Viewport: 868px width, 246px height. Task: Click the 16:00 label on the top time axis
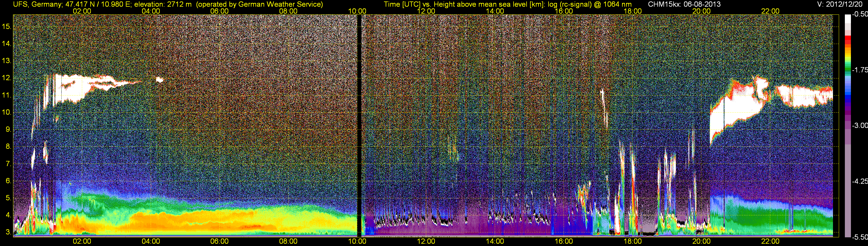click(x=564, y=11)
